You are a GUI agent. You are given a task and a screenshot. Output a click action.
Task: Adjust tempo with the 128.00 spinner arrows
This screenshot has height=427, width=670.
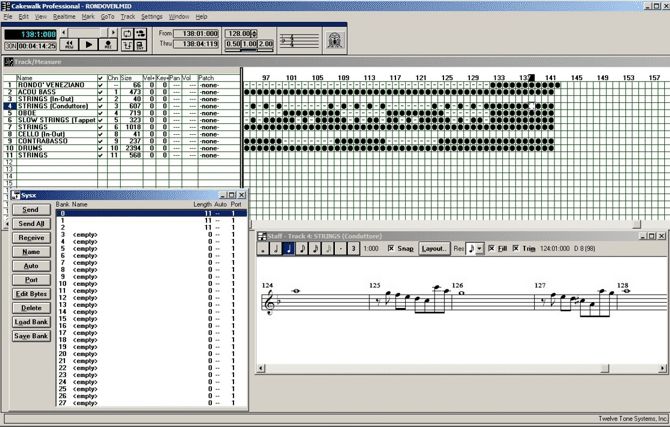[254, 33]
